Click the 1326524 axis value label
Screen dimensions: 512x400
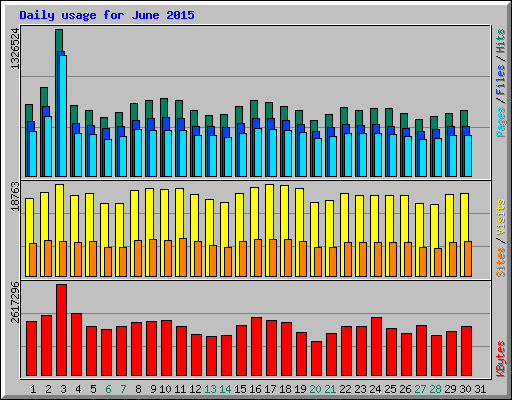[15, 49]
